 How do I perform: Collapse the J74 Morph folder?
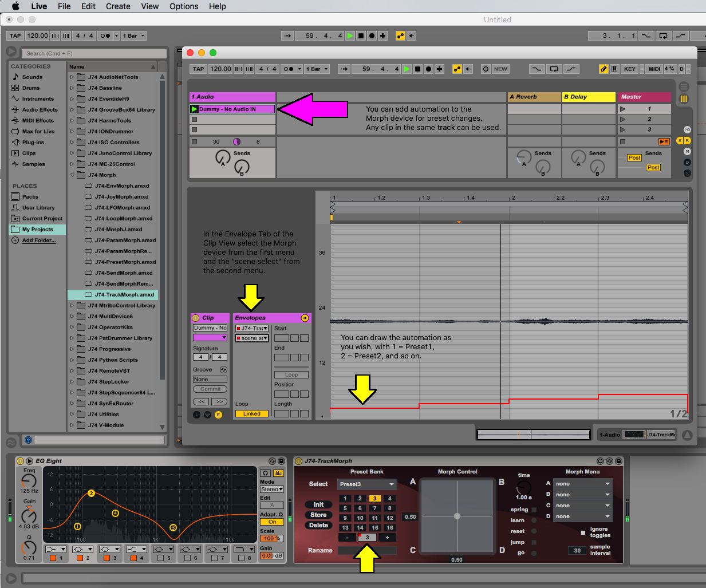[x=72, y=175]
